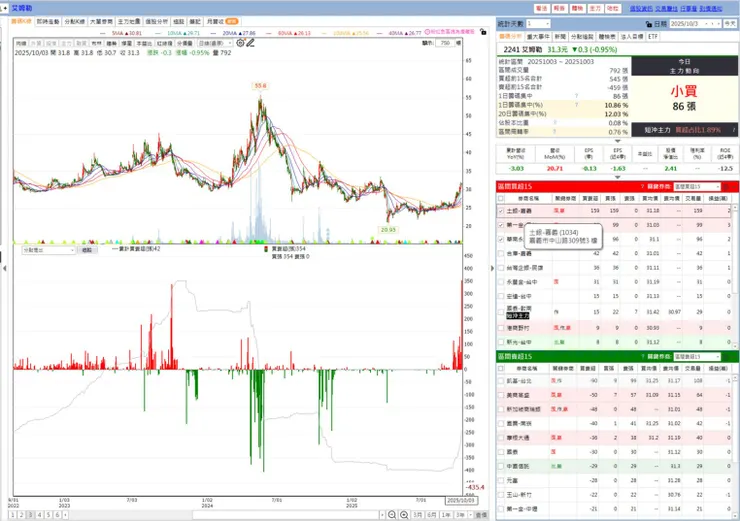740x521 pixels.
Task: Click the buy-list vertical scrollbar
Action: coord(735,276)
